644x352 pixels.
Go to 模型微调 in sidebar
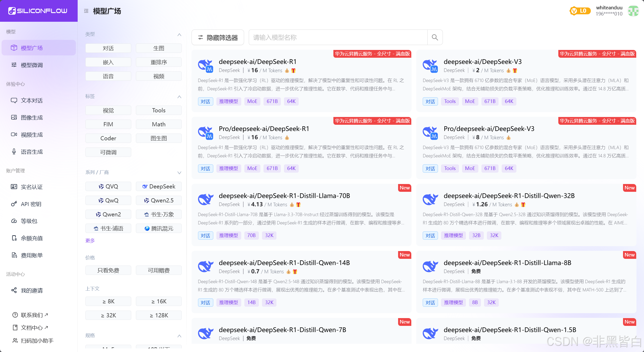32,65
